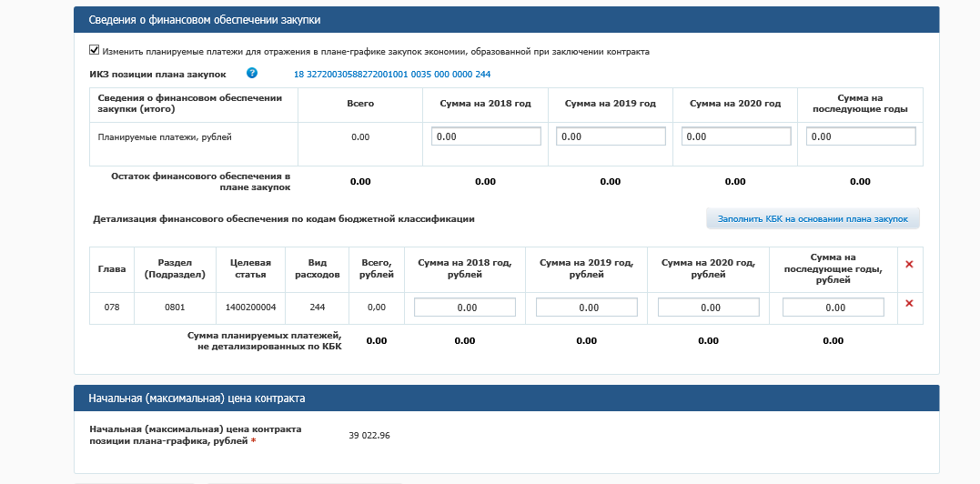Click the Раздел cell with value 0801
This screenshot has height=484, width=980.
pos(175,308)
